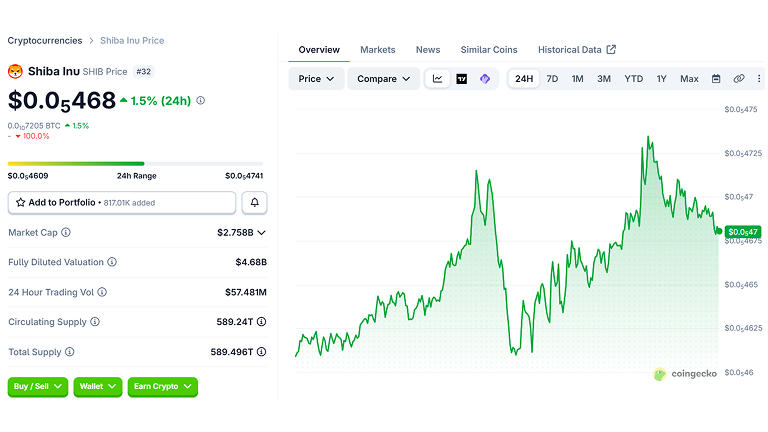This screenshot has height=432, width=768.
Task: Switch to Overview tab
Action: click(x=319, y=50)
